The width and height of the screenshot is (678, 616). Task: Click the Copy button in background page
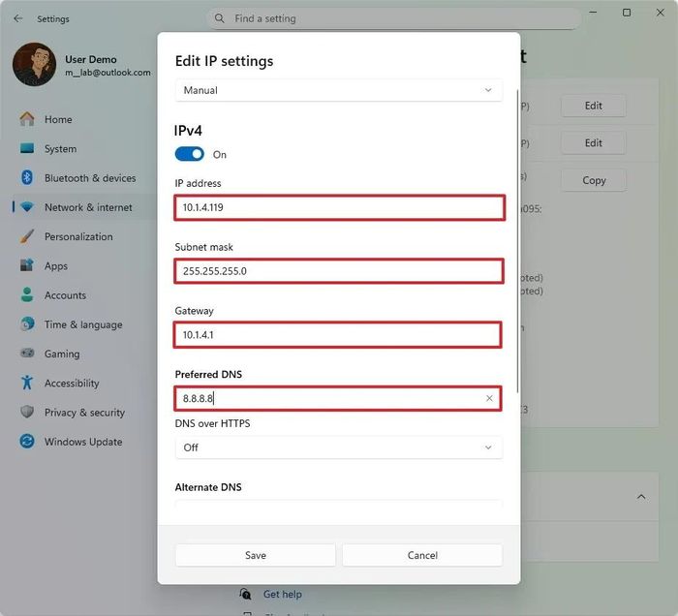pyautogui.click(x=593, y=180)
